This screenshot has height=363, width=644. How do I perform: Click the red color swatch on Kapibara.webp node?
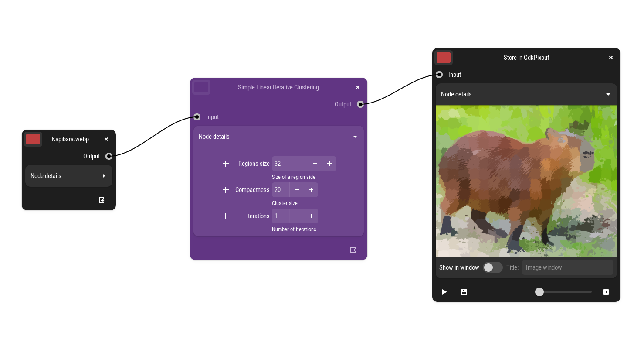[x=33, y=139]
